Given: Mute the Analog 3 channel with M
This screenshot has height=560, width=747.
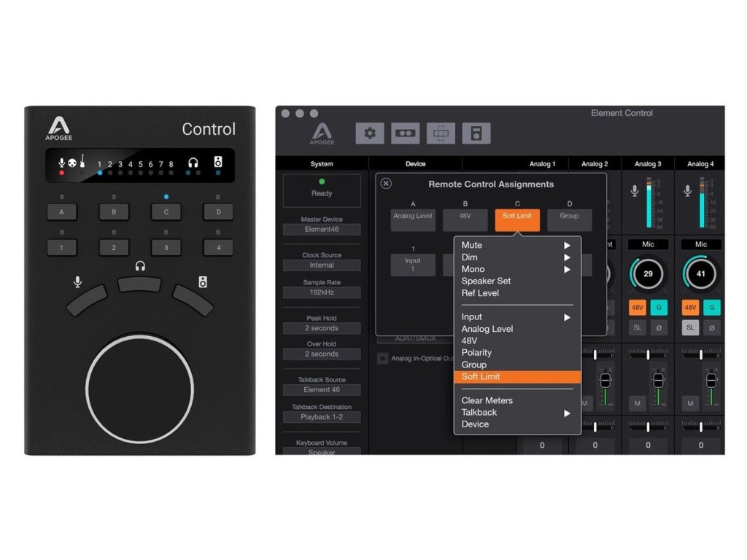Looking at the screenshot, I should point(637,403).
